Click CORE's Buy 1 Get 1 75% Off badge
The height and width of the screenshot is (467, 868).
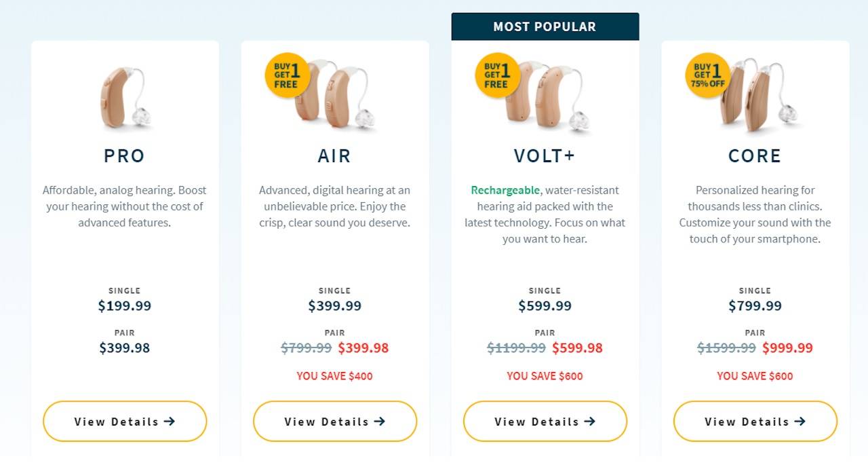click(707, 75)
